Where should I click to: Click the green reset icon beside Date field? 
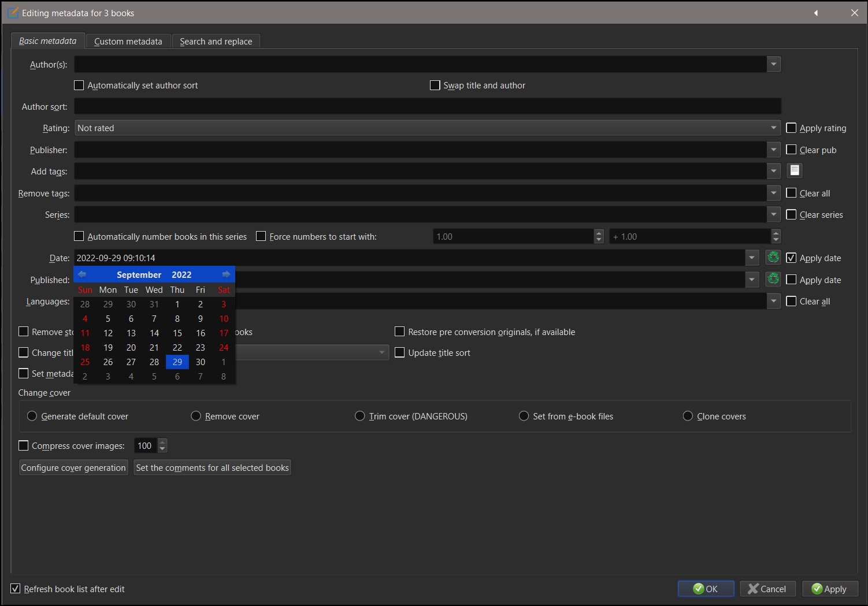[x=773, y=258]
